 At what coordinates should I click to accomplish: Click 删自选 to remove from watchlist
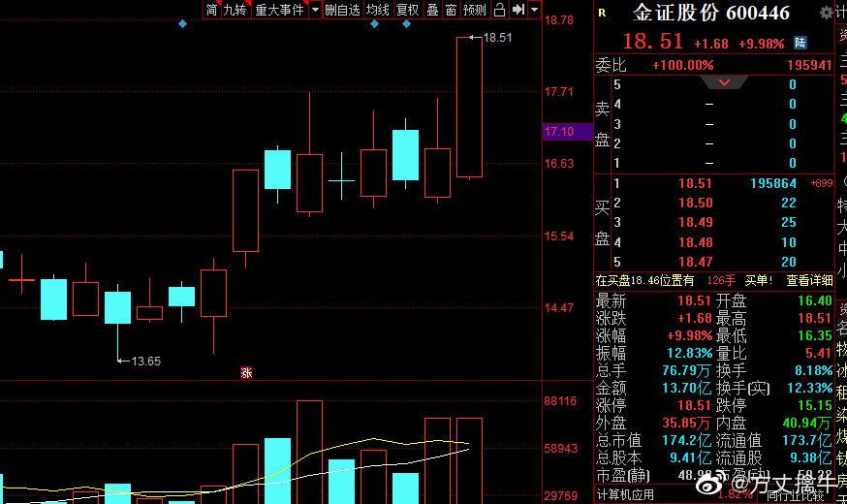(342, 10)
